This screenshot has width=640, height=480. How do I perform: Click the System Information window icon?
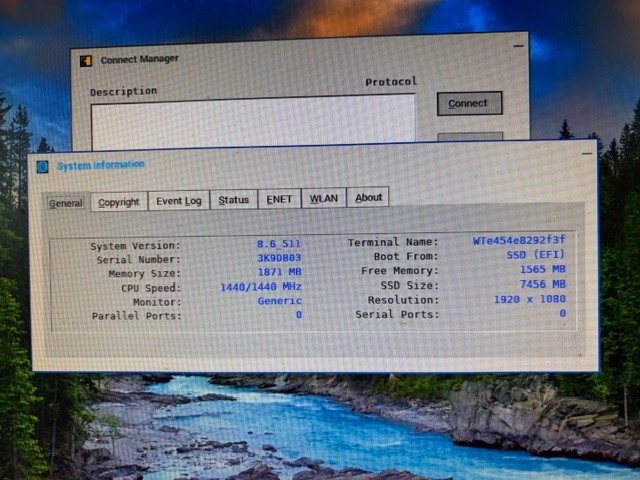click(x=42, y=167)
